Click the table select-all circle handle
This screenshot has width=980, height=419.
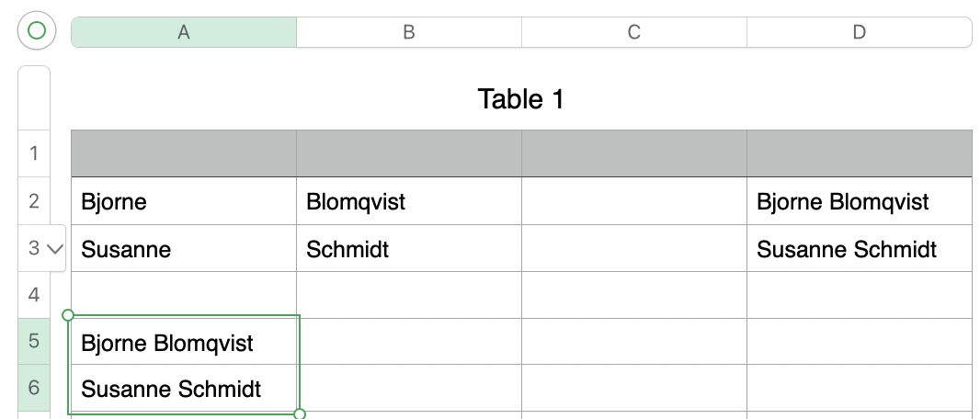click(37, 31)
